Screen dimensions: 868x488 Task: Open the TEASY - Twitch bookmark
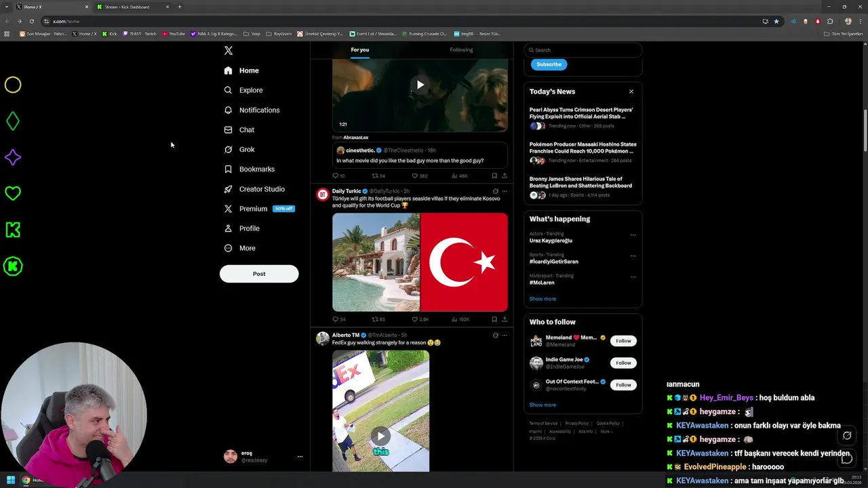140,33
